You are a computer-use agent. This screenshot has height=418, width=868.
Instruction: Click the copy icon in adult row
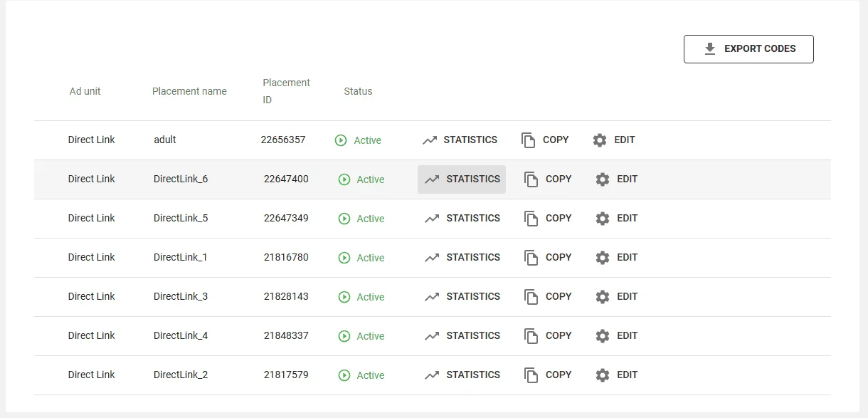point(528,140)
